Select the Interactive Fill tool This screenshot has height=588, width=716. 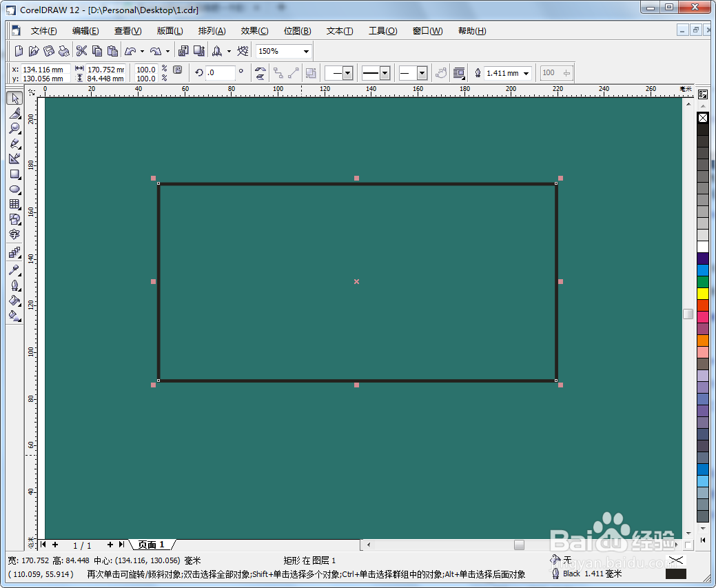point(14,316)
